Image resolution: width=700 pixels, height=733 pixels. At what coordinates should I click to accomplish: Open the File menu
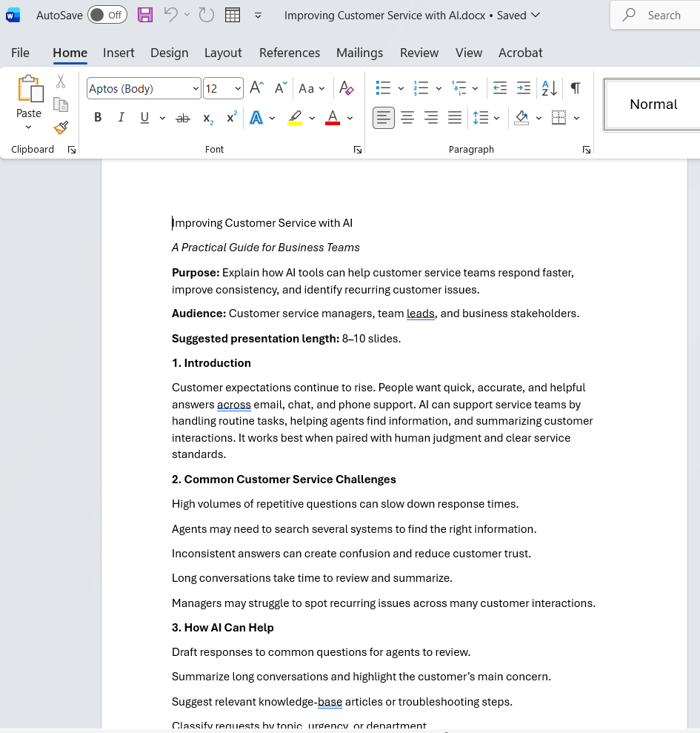[x=20, y=53]
